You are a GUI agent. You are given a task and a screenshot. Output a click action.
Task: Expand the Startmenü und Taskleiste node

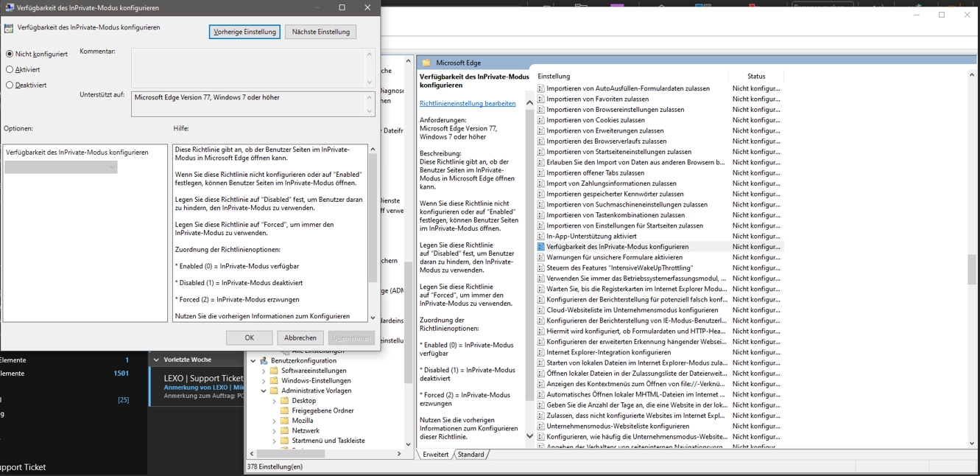click(x=275, y=441)
